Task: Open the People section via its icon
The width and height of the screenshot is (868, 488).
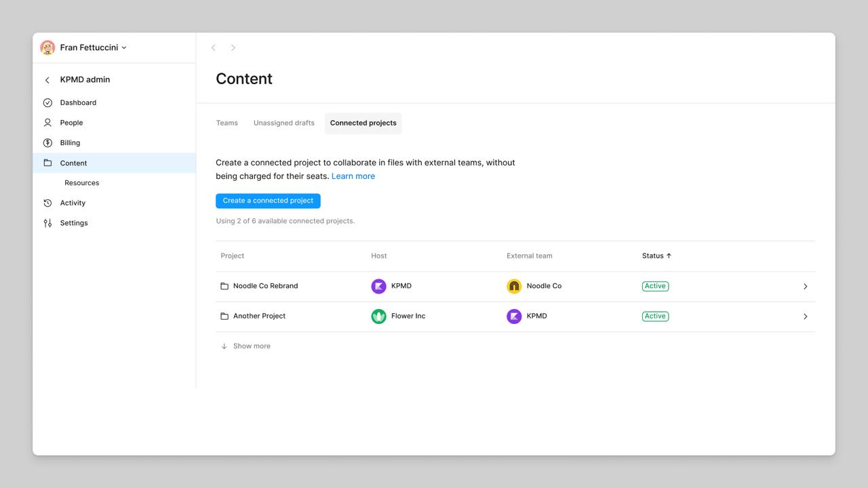Action: point(47,123)
